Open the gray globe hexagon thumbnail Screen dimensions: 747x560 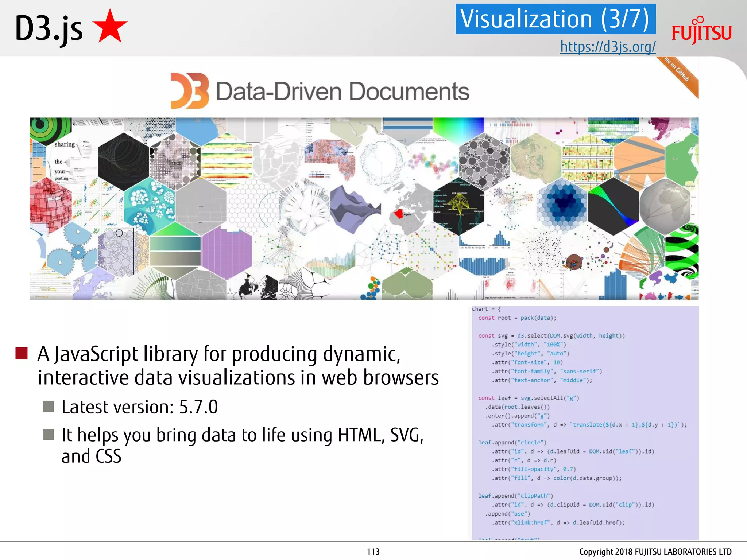tap(665, 206)
